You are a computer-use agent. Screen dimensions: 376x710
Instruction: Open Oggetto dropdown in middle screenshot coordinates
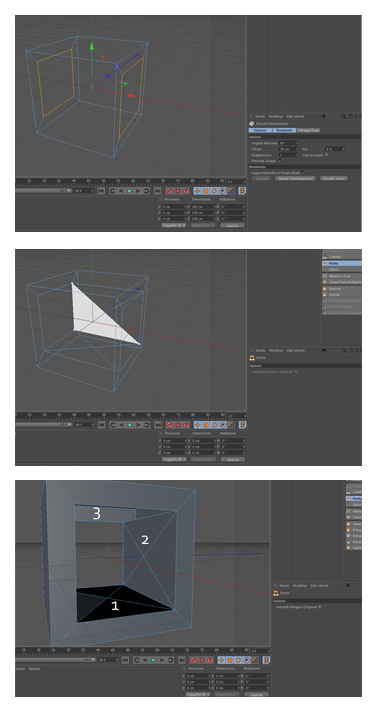pos(174,459)
